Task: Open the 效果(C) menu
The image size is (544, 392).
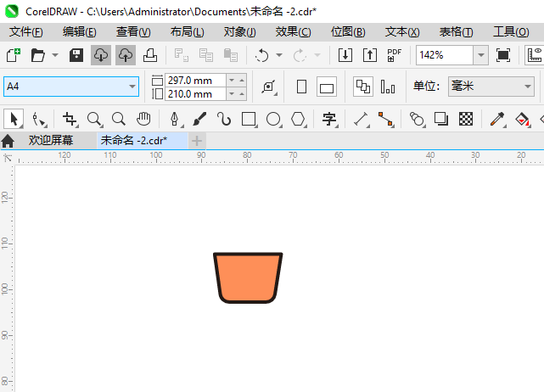Action: click(293, 32)
